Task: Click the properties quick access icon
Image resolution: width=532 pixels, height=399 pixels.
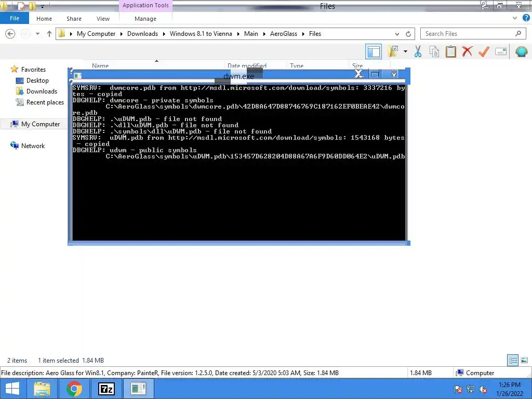Action: point(21,6)
